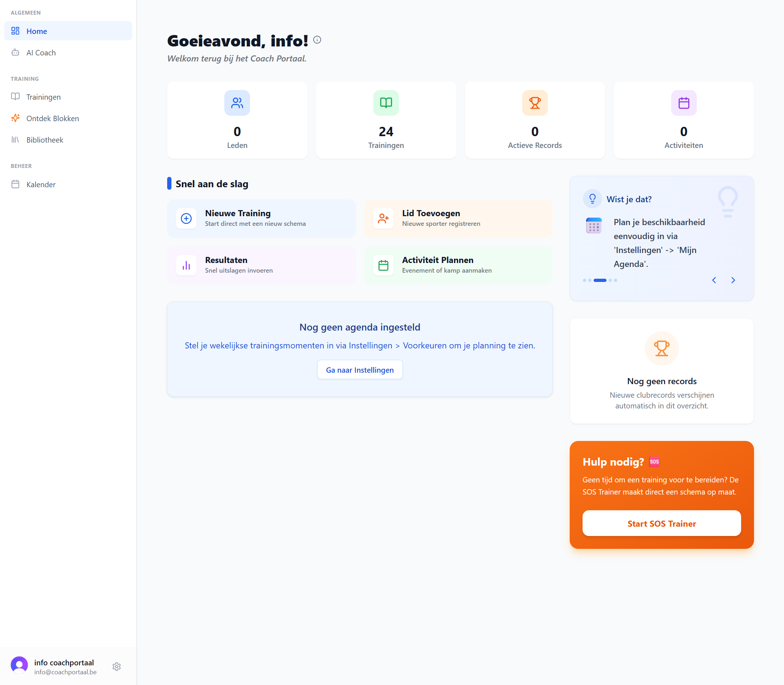Click the calendar icon on Activiteit Plannen card
The image size is (784, 685).
point(383,265)
